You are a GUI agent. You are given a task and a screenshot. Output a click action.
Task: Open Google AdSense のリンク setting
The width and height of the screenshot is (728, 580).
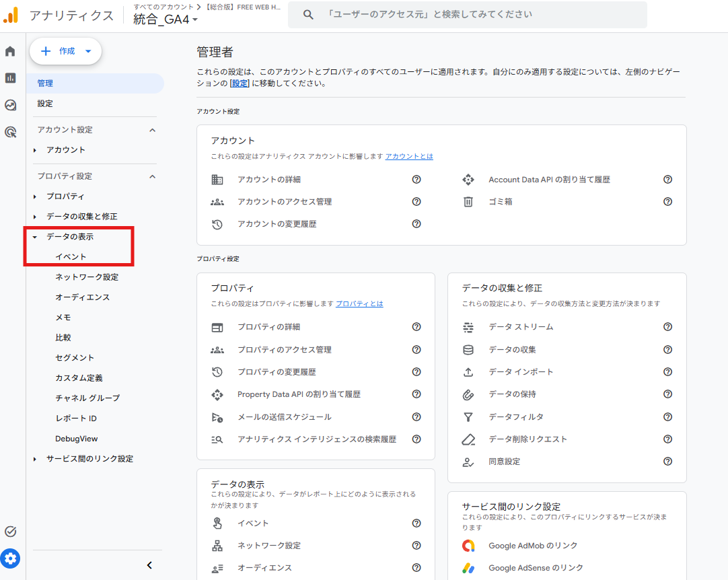tap(536, 568)
